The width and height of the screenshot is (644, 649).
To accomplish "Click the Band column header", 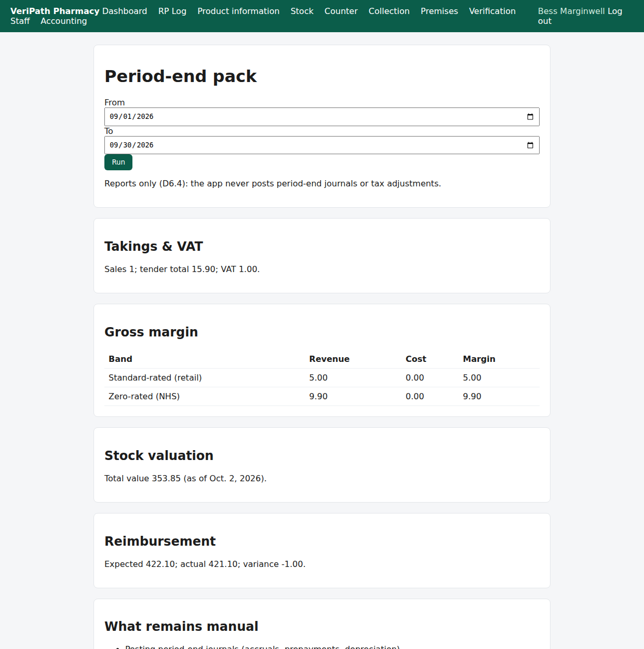I will pos(120,359).
